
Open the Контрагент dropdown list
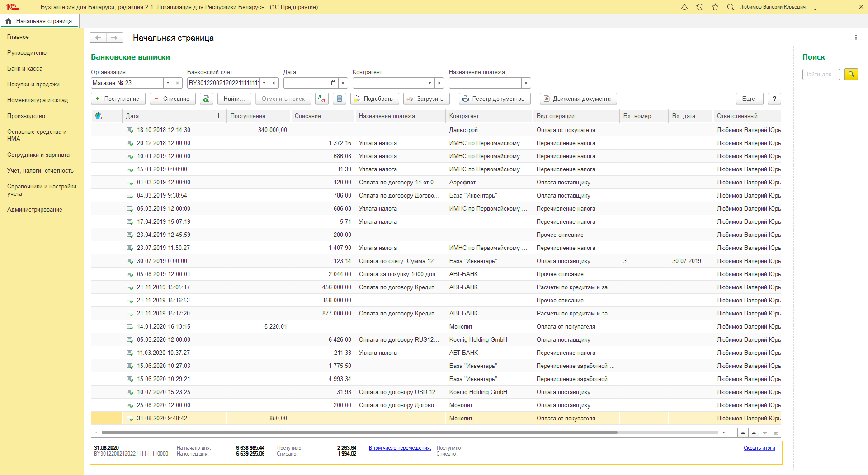pos(429,83)
